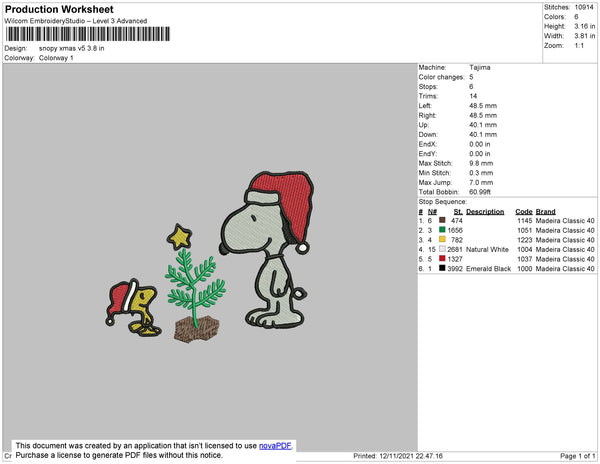Click the 'Page 1 of 1' footer
Screen dimensions: 600x464
click(578, 456)
